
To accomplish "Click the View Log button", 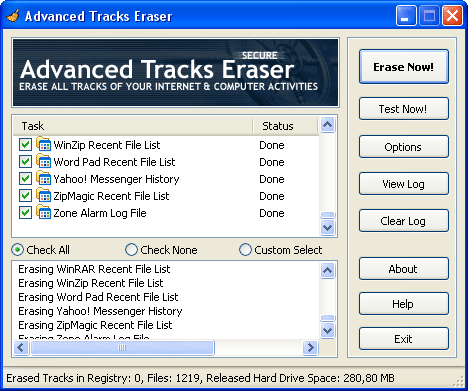I will click(404, 184).
